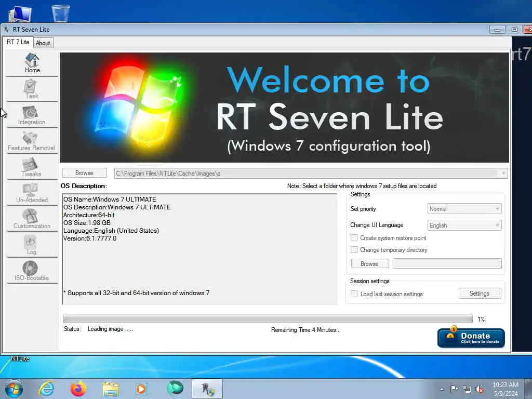Enable Create system restore point
Image resolution: width=532 pixels, height=399 pixels.
tap(354, 238)
